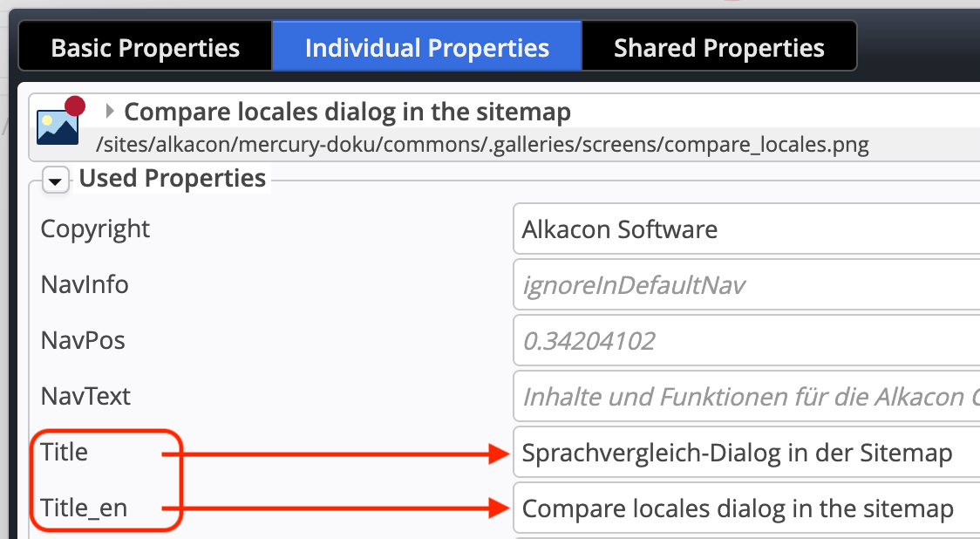Click the compare_locales.png resource path
Viewport: 980px width, 539px height.
[x=482, y=142]
